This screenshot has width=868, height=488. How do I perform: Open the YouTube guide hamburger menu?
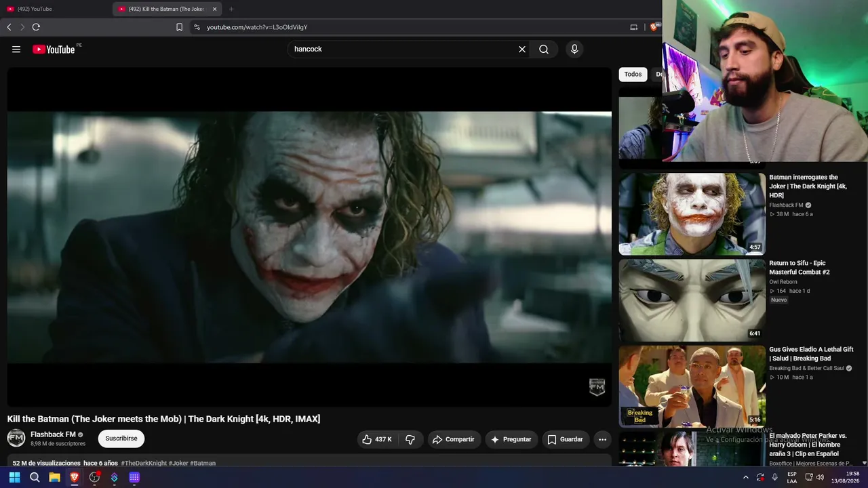(x=16, y=49)
